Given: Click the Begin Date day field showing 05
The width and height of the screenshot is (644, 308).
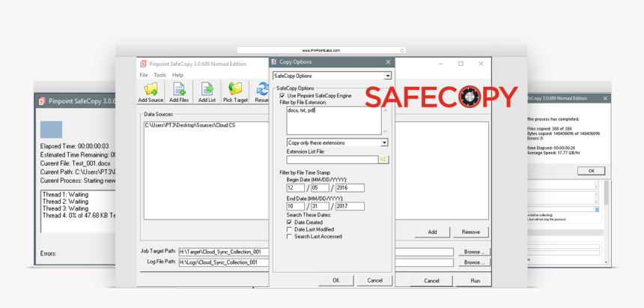Looking at the screenshot, I should [x=320, y=188].
